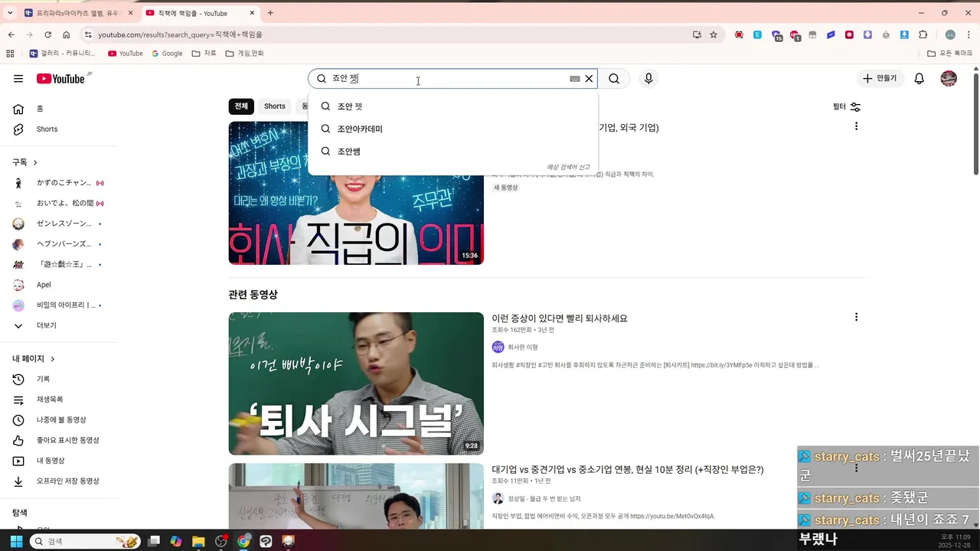The image size is (980, 551).
Task: Open the おいでよ、松の間 subscription channel
Action: (60, 204)
